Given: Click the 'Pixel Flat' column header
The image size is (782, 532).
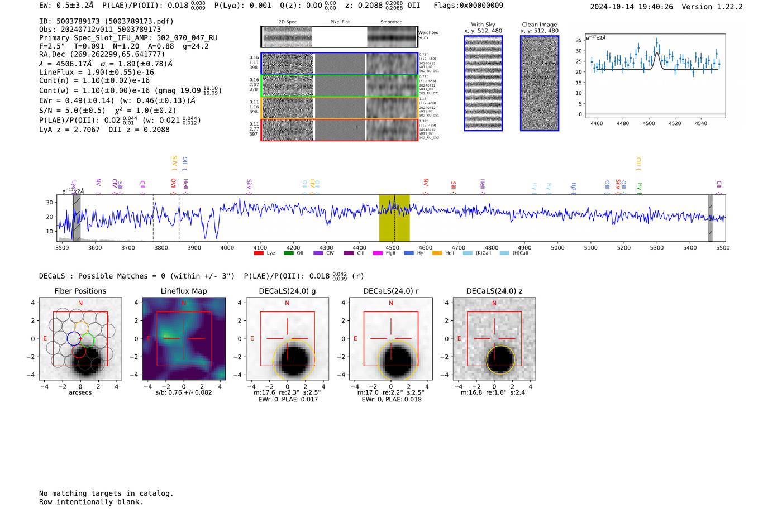Looking at the screenshot, I should [340, 22].
